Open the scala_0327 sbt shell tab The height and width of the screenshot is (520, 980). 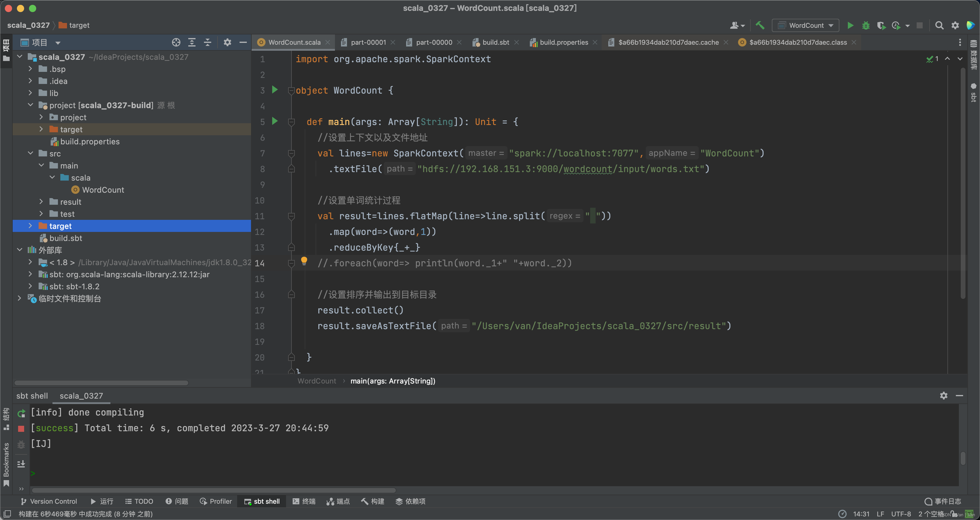coord(81,396)
